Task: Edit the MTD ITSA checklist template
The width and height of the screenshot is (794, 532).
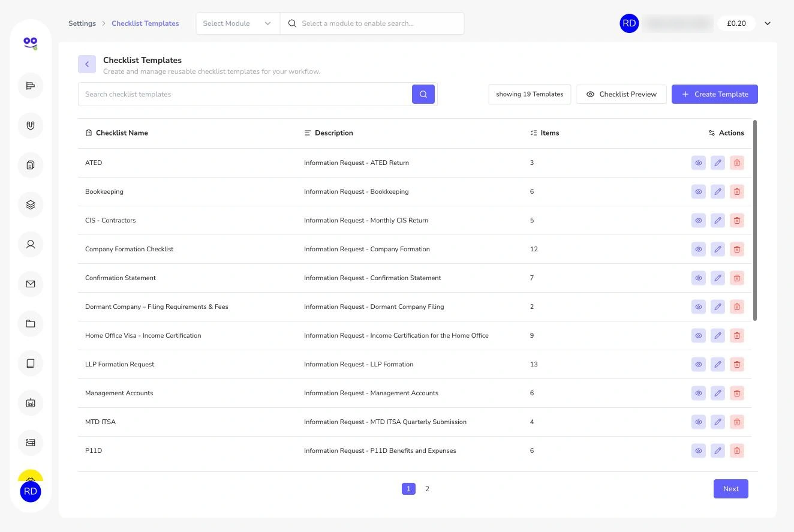Action: point(718,422)
